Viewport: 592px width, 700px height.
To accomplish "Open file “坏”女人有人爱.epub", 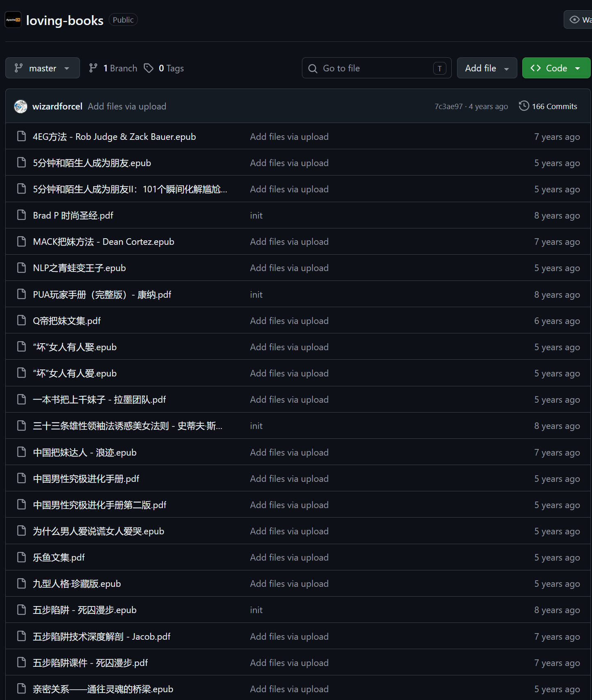I will (75, 373).
